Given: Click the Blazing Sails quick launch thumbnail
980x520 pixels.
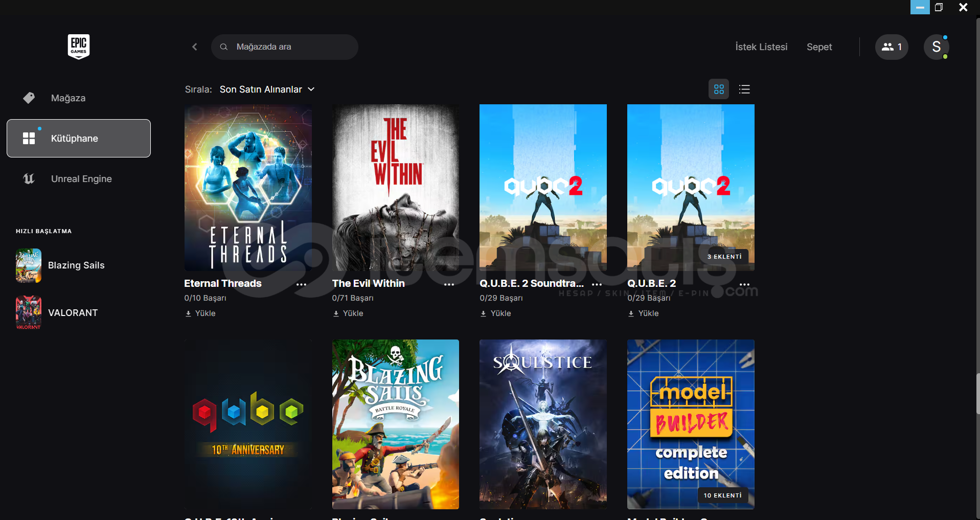Looking at the screenshot, I should 29,265.
